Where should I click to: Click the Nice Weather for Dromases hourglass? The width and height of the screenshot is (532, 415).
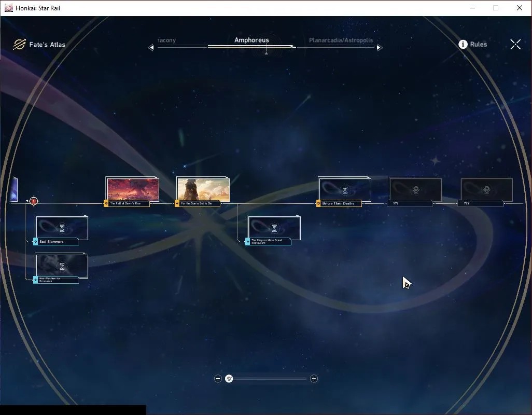pyautogui.click(x=62, y=267)
